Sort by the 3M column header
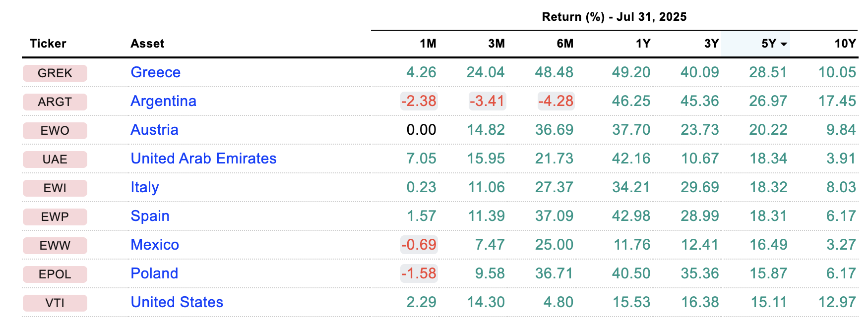Image resolution: width=868 pixels, height=320 pixels. [x=496, y=44]
